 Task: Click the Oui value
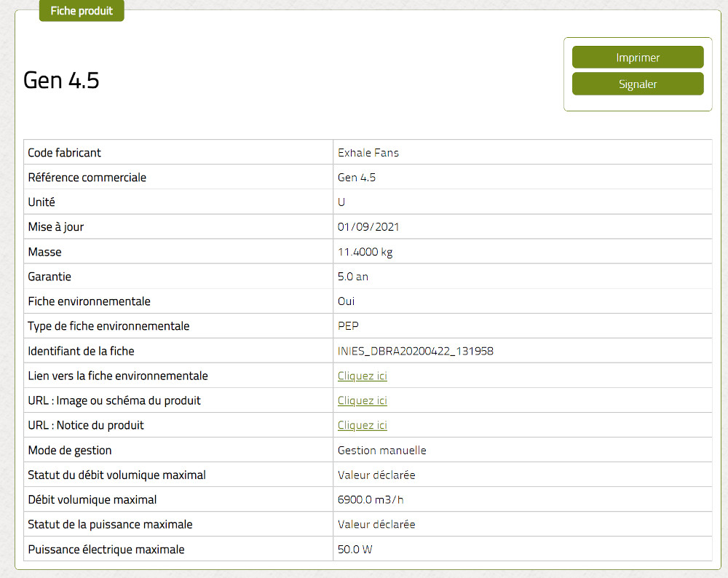tap(347, 301)
